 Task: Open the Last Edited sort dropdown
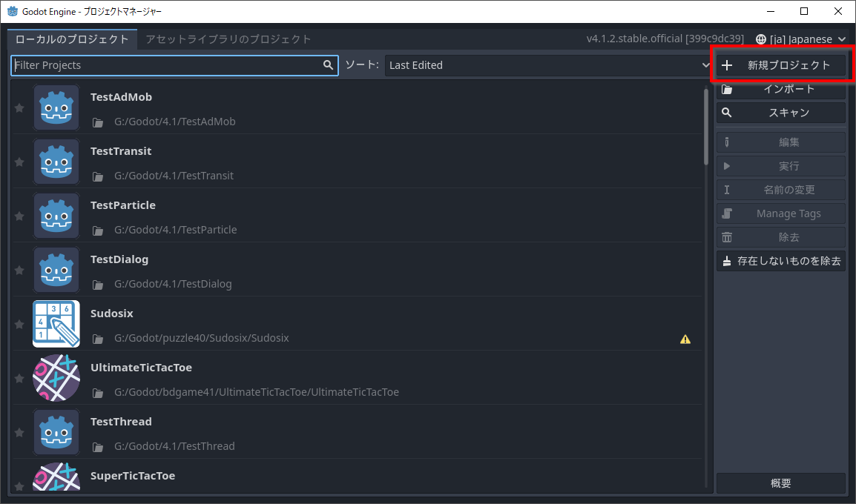[548, 65]
